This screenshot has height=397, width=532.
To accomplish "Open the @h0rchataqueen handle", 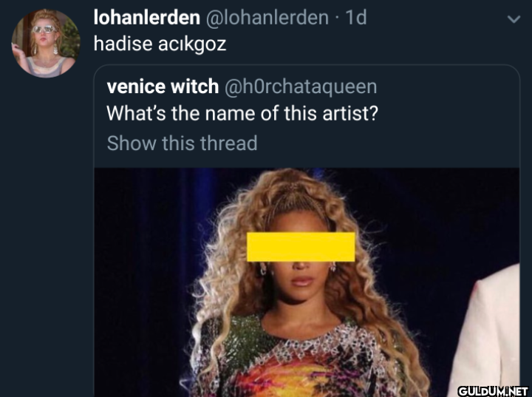I will [x=301, y=87].
